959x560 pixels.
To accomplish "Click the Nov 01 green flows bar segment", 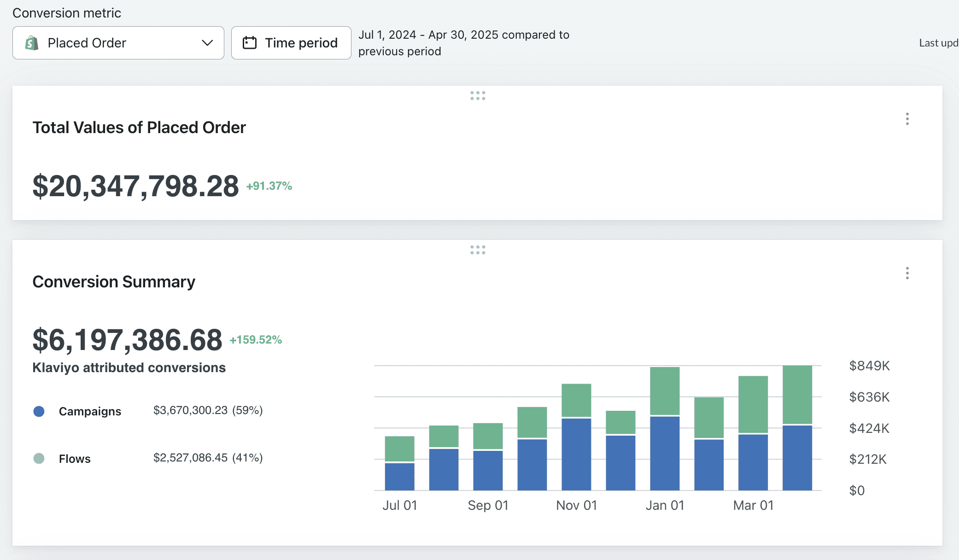I will 576,400.
